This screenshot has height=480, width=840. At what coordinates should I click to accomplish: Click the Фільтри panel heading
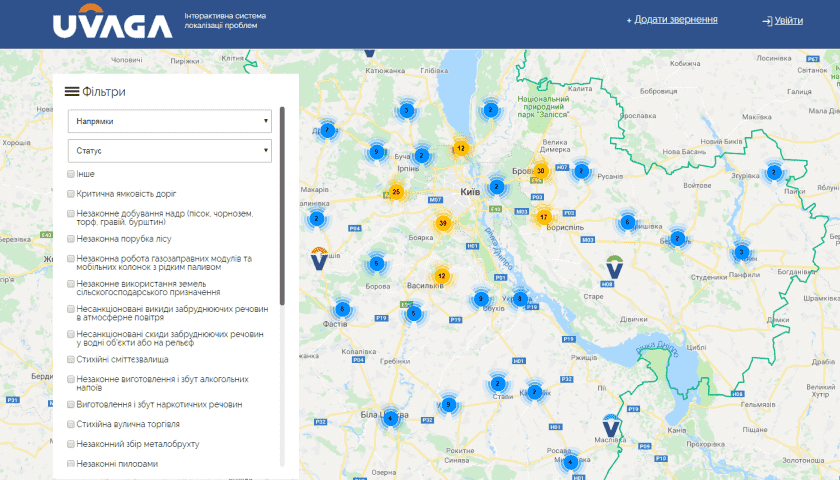click(x=104, y=92)
